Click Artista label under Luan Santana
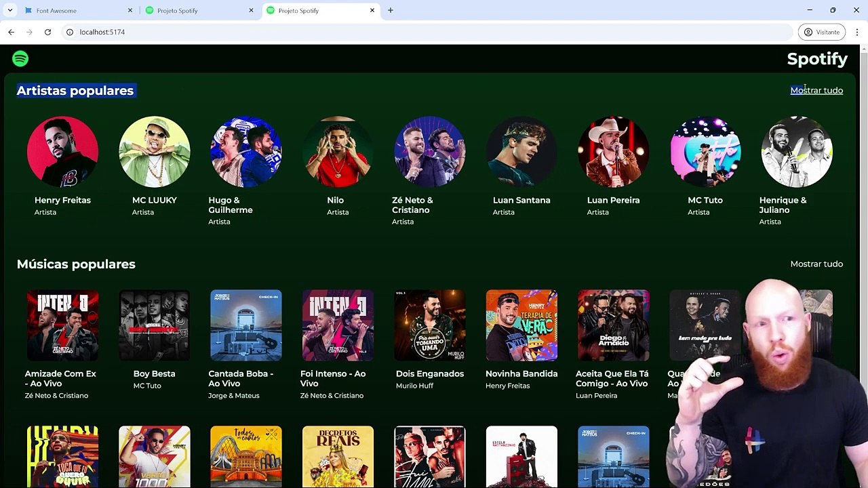 [503, 212]
